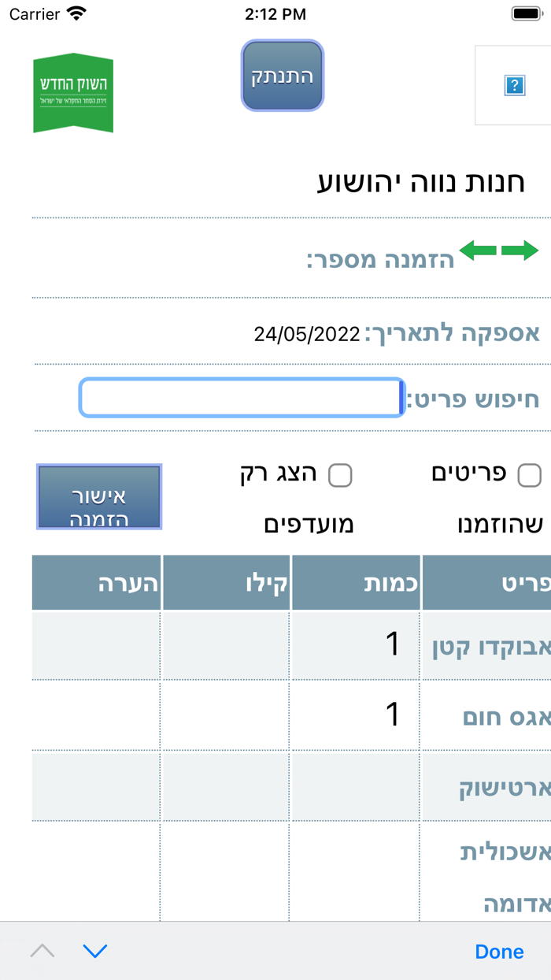Tap the Done link
Screen dimensions: 551x980
pyautogui.click(x=499, y=951)
